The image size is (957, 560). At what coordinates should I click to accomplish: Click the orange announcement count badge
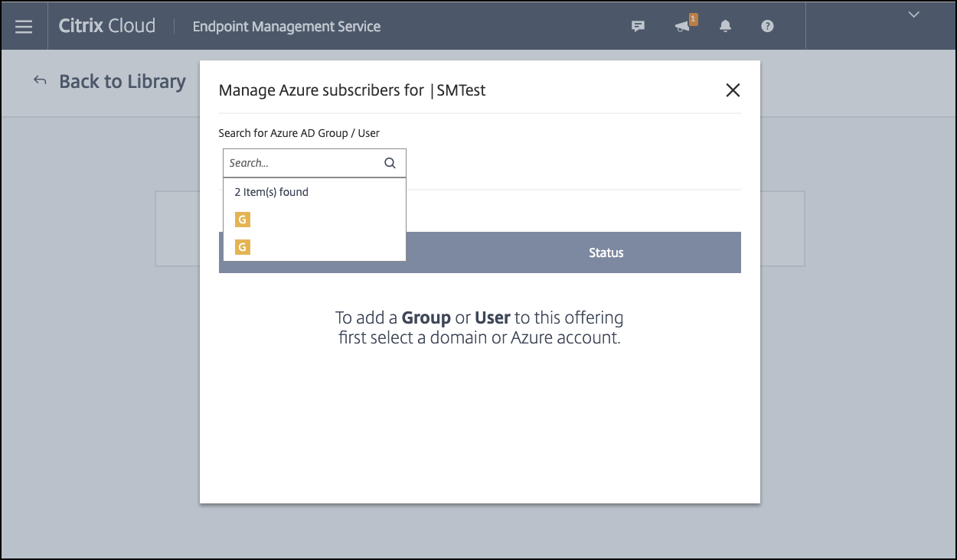[x=693, y=19]
